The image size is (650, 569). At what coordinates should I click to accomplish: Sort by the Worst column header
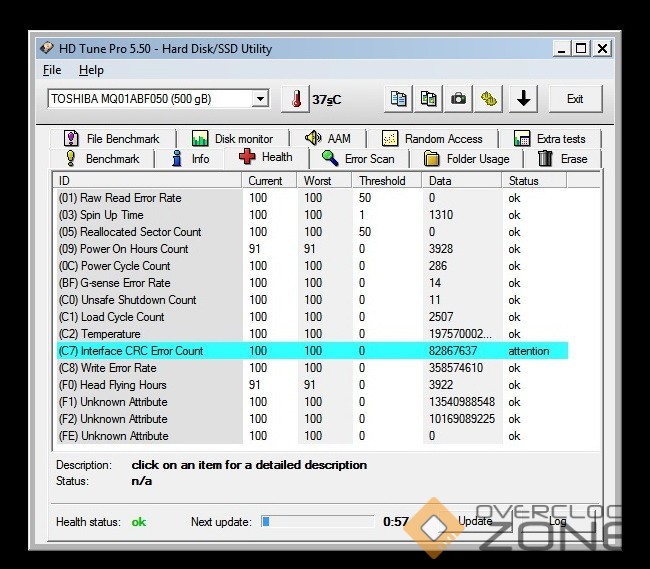click(325, 181)
